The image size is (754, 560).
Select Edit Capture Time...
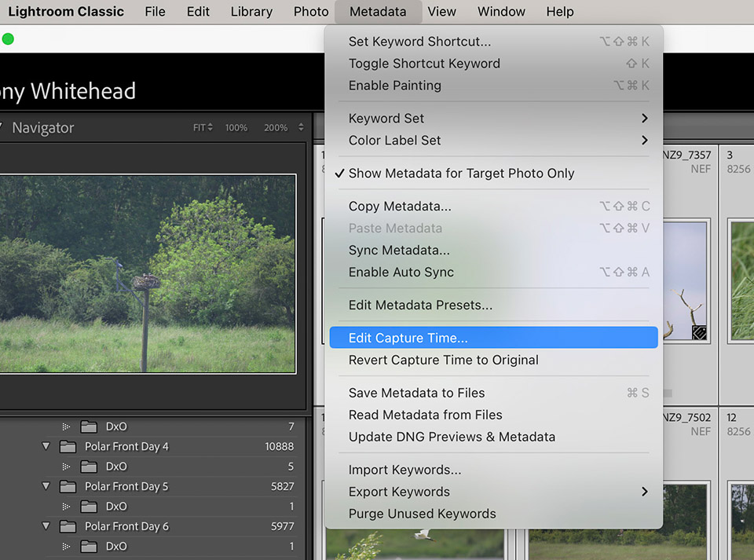coord(494,338)
